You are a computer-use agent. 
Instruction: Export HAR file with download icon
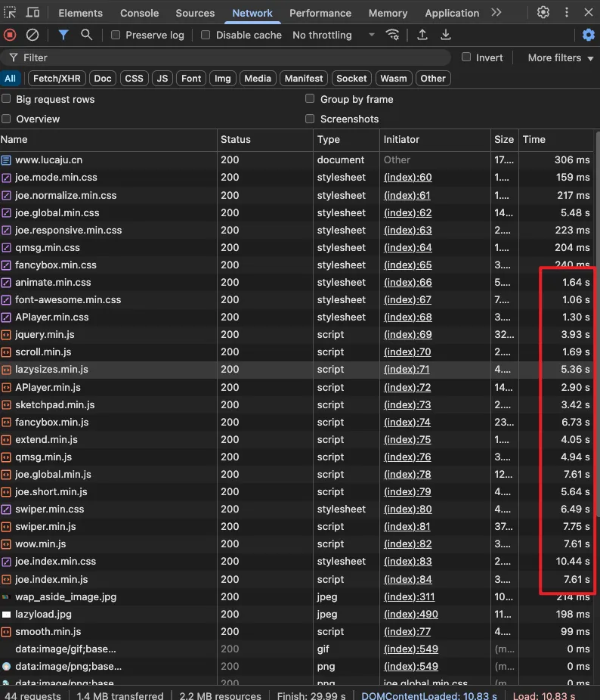point(446,34)
